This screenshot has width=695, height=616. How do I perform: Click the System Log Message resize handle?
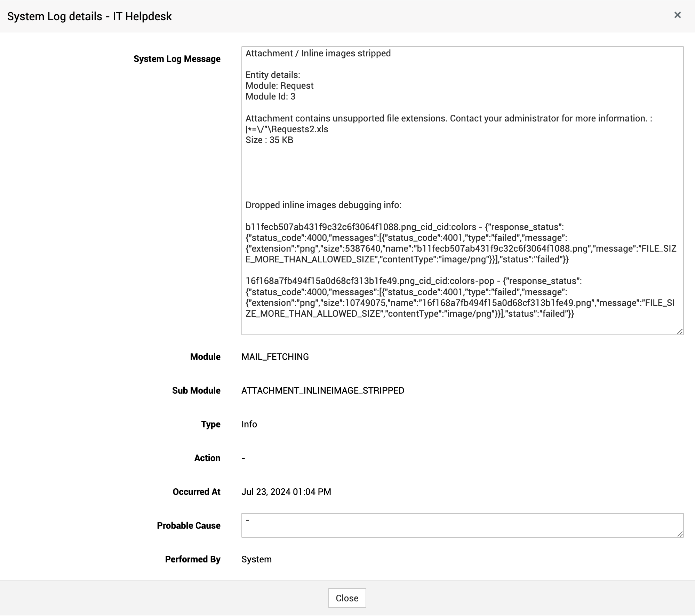pos(680,331)
